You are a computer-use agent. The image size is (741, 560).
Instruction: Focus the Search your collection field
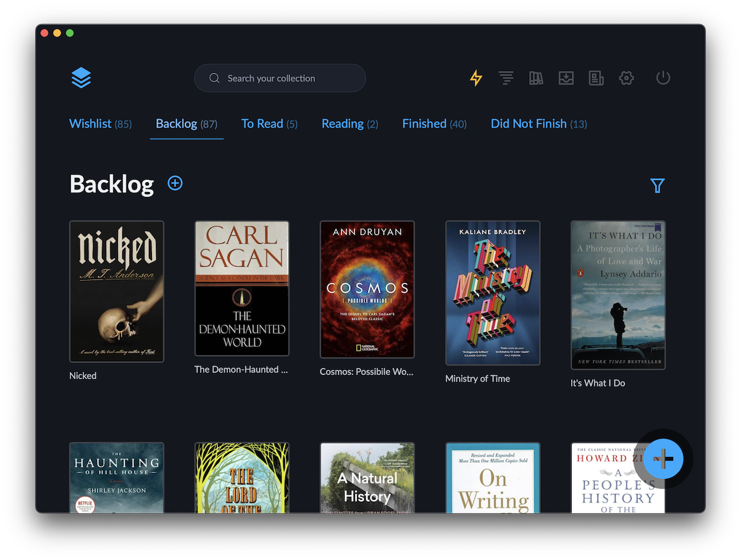tap(280, 78)
